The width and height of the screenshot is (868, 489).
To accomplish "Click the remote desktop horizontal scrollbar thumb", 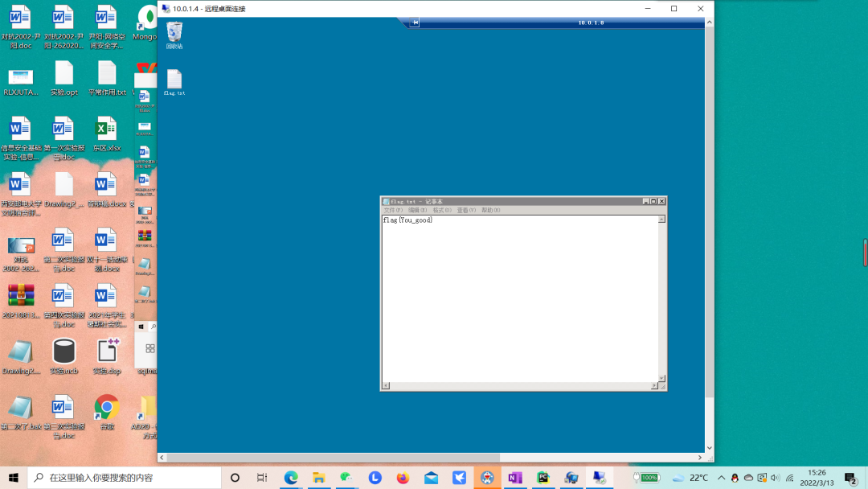I will (334, 458).
